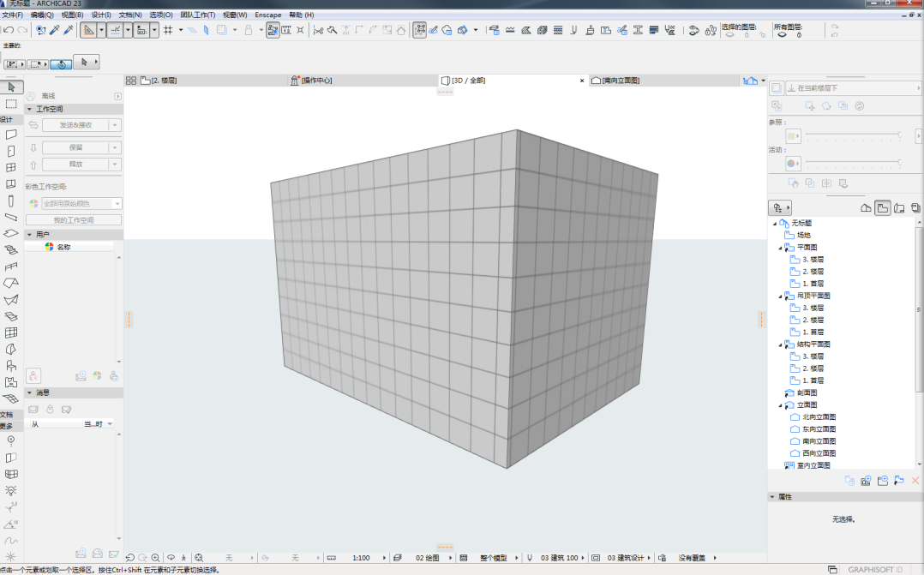Adjust the 活动 transparency slider
The height and width of the screenshot is (575, 924).
(x=853, y=163)
